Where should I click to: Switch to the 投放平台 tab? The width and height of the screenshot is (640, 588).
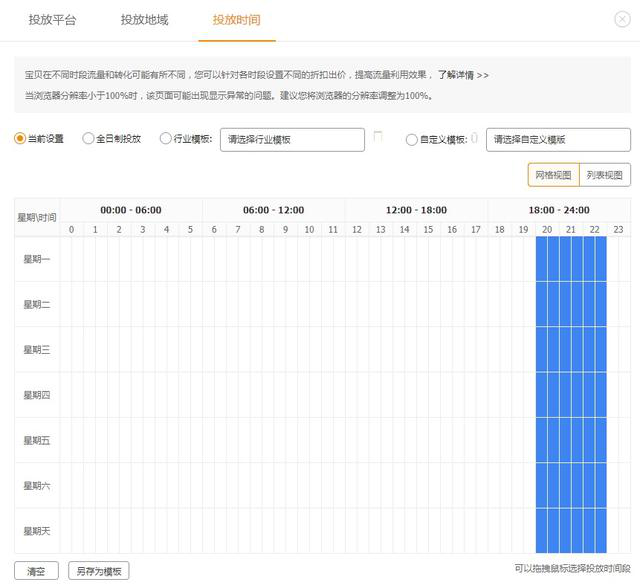tap(52, 20)
